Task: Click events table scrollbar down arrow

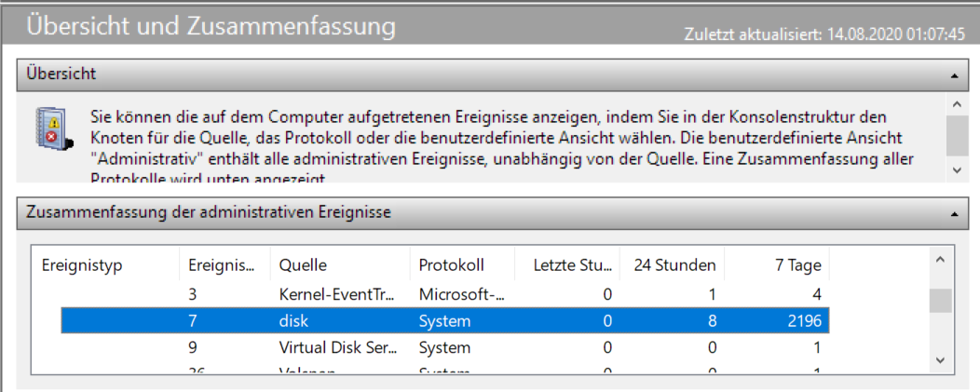Action: 941,358
